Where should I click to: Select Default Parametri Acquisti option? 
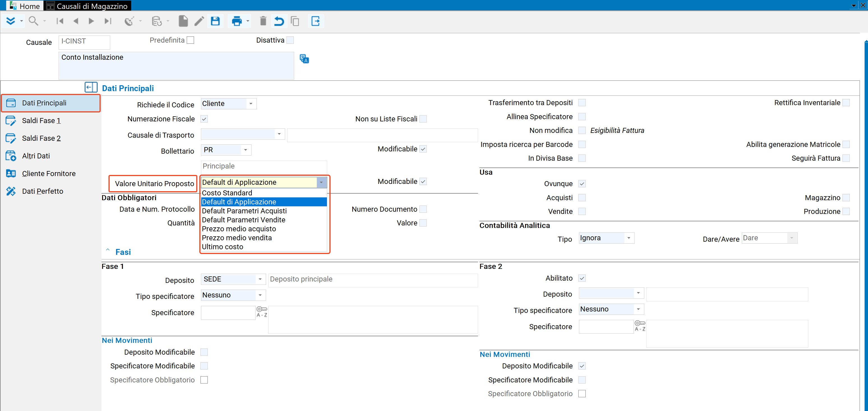tap(264, 211)
